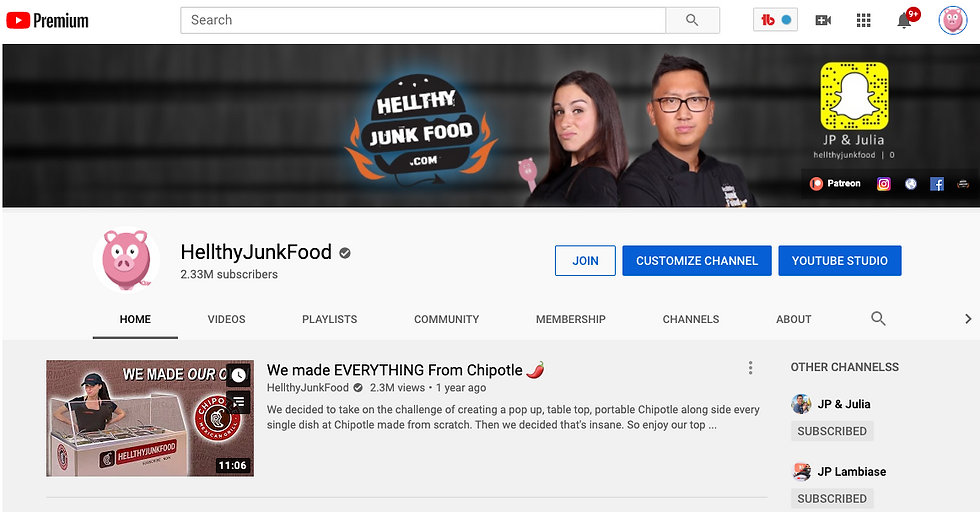
Task: Click the JP Lambiase channel avatar
Action: pyautogui.click(x=801, y=471)
